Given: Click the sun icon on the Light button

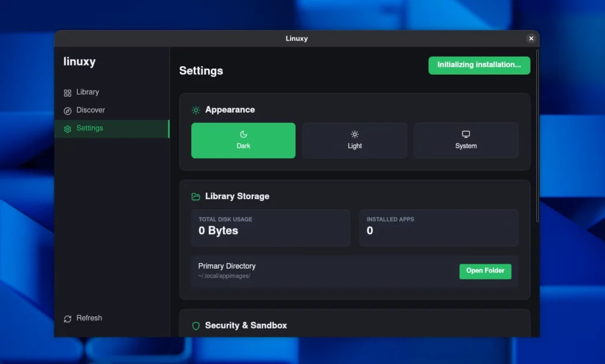Looking at the screenshot, I should (x=354, y=135).
